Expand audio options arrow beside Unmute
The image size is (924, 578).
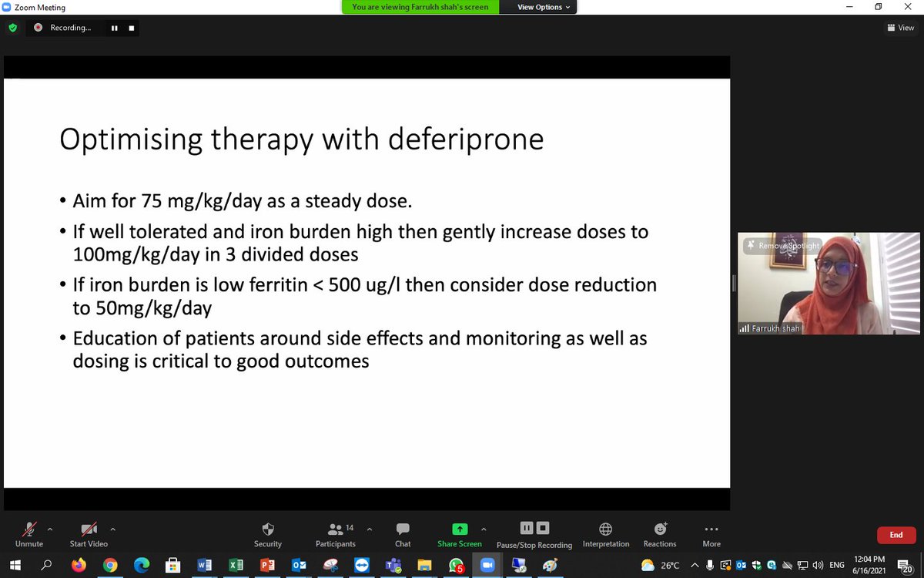click(x=50, y=529)
